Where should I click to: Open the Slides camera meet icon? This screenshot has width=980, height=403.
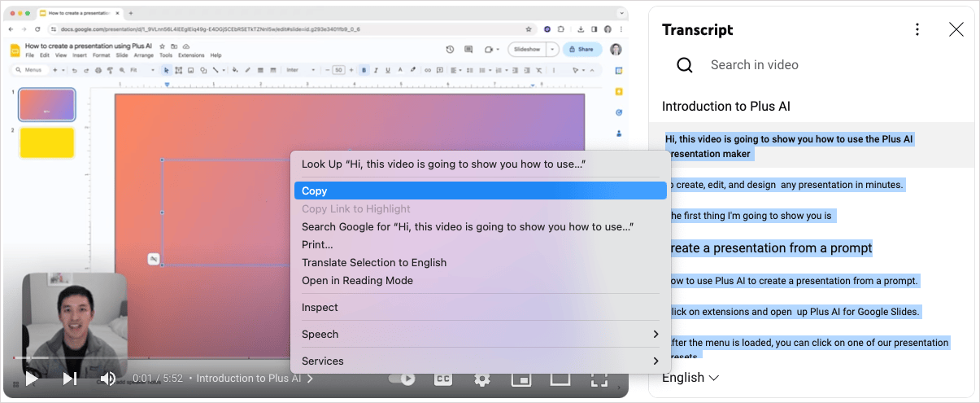pos(490,49)
